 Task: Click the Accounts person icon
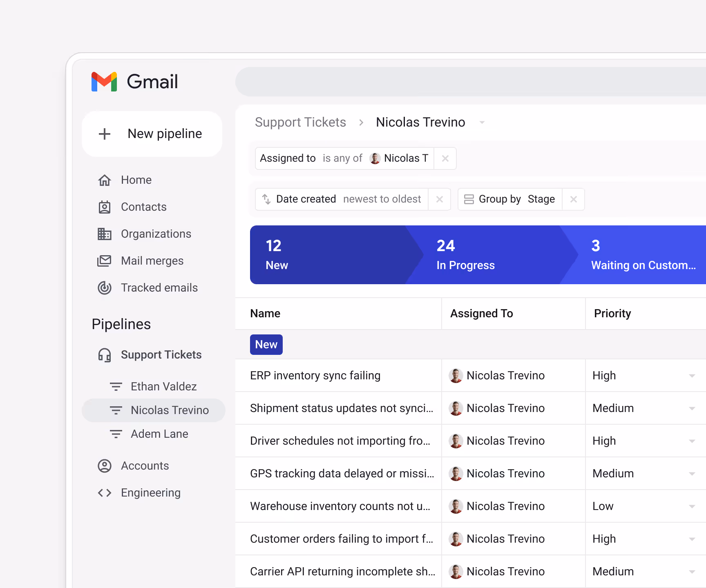tap(105, 466)
